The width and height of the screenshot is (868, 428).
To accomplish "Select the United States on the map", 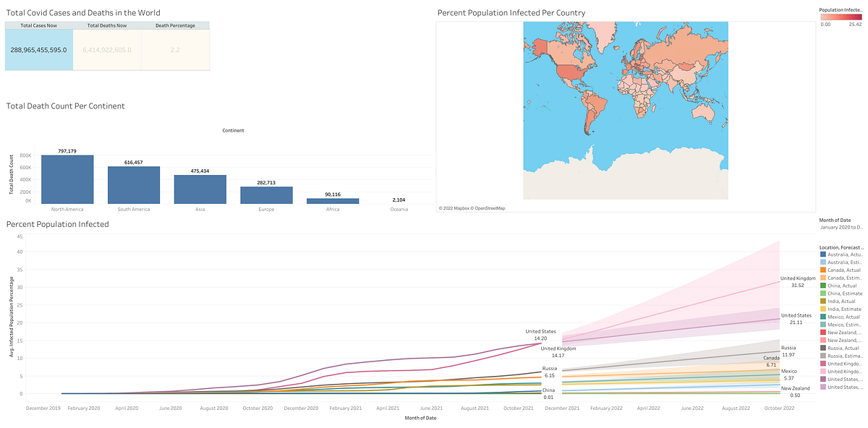I will click(569, 72).
